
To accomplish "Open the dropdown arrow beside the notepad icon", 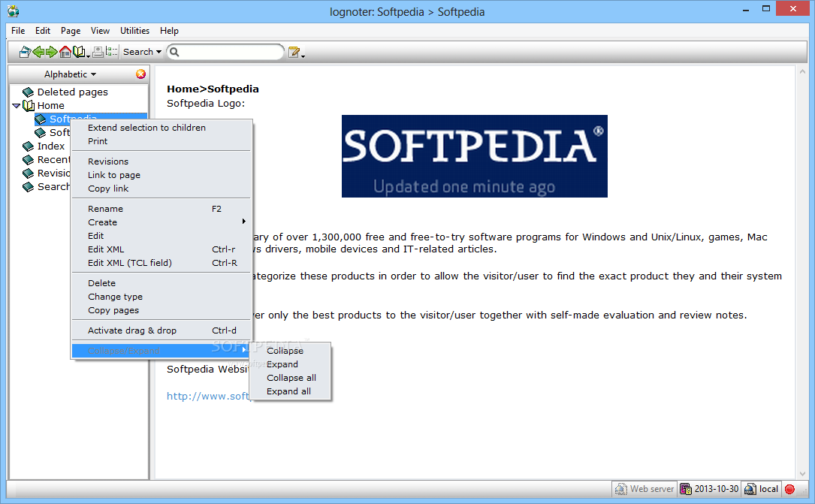I will (x=303, y=55).
